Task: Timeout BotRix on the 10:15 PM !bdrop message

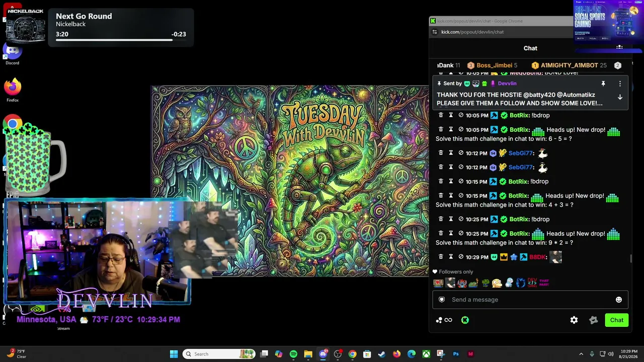Action: click(x=451, y=182)
